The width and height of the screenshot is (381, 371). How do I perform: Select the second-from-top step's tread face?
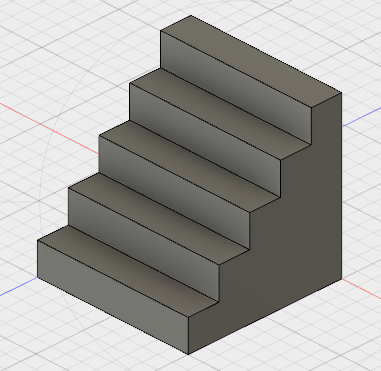(220, 114)
